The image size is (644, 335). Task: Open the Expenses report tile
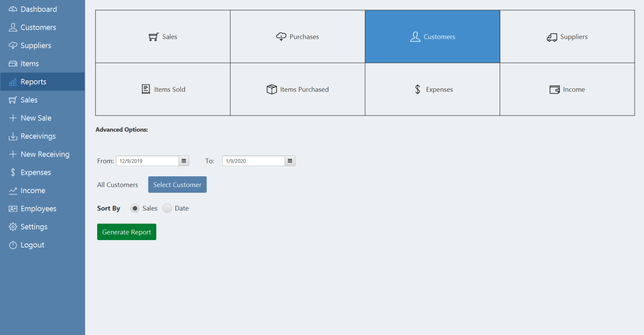coord(432,89)
